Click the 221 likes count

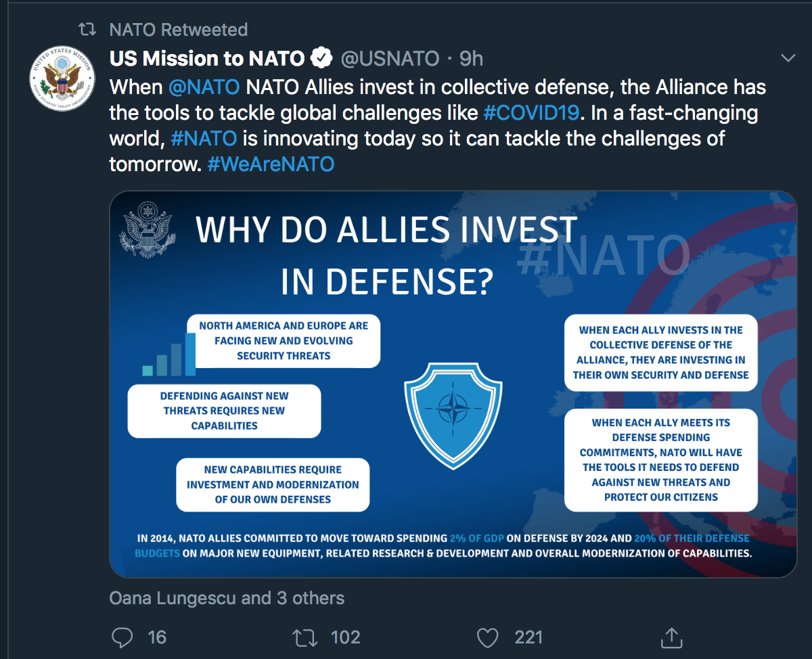[x=528, y=637]
